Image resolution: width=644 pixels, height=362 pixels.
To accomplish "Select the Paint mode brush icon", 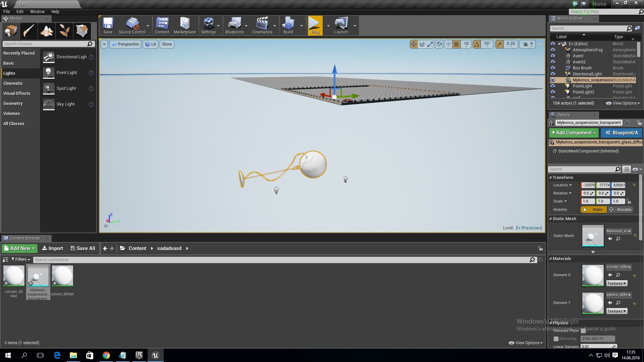I will click(x=29, y=31).
